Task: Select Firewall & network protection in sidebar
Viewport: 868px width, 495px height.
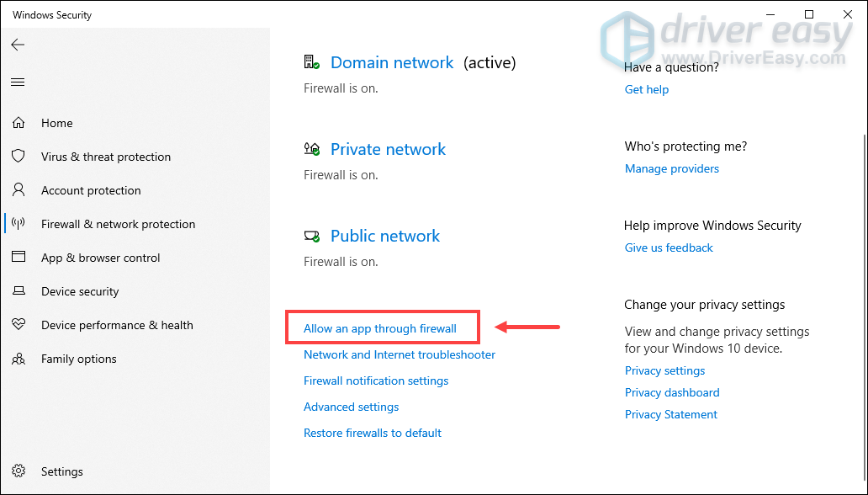Action: [118, 224]
